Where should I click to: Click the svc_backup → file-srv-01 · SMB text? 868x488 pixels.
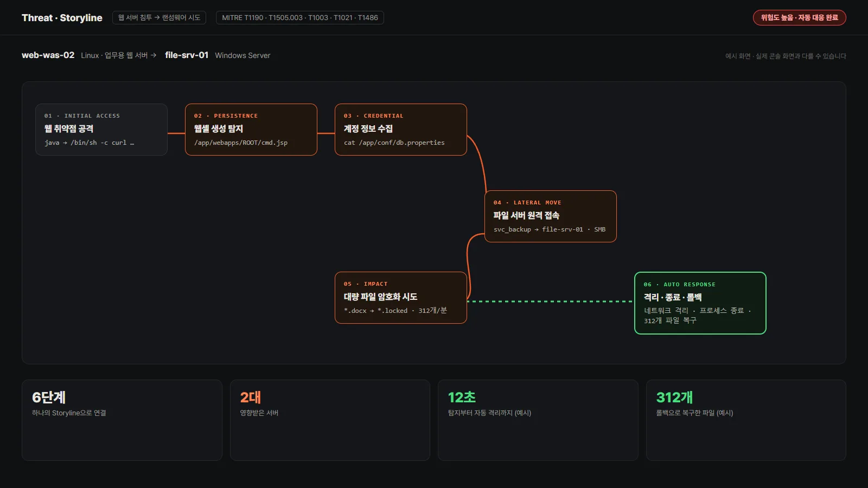(x=550, y=229)
